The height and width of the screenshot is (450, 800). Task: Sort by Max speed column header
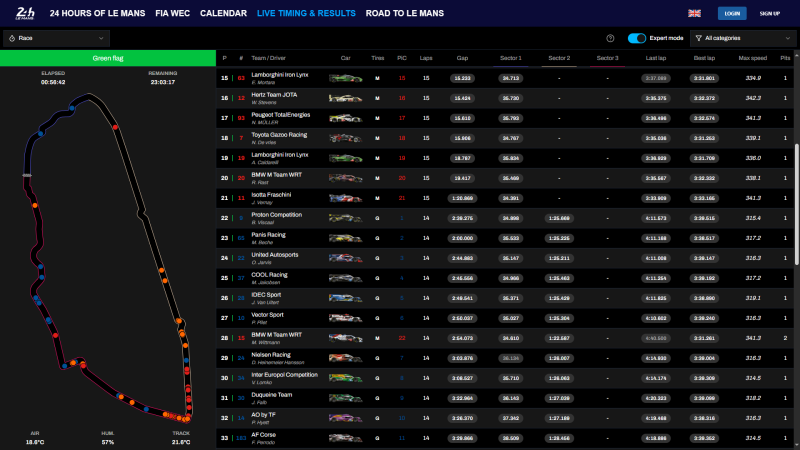click(753, 58)
